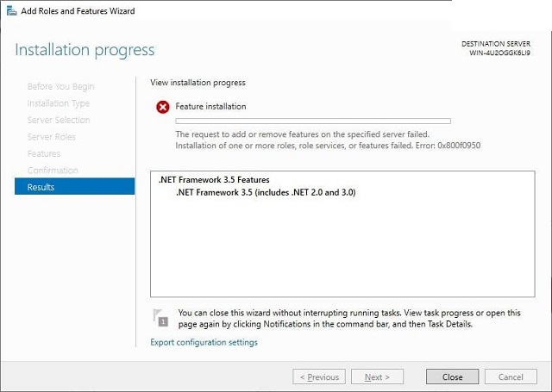Screen dimensions: 552x392
Task: Click the Previous button
Action: click(x=319, y=376)
